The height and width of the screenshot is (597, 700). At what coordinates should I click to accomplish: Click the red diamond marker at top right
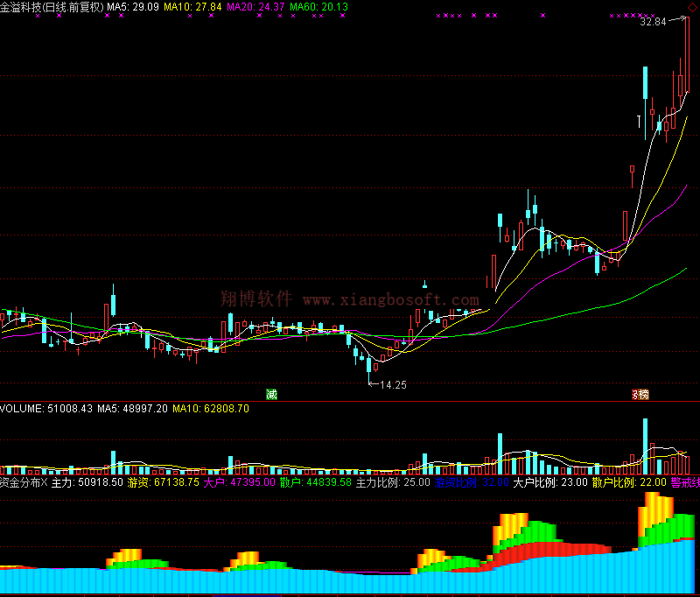pos(691,8)
